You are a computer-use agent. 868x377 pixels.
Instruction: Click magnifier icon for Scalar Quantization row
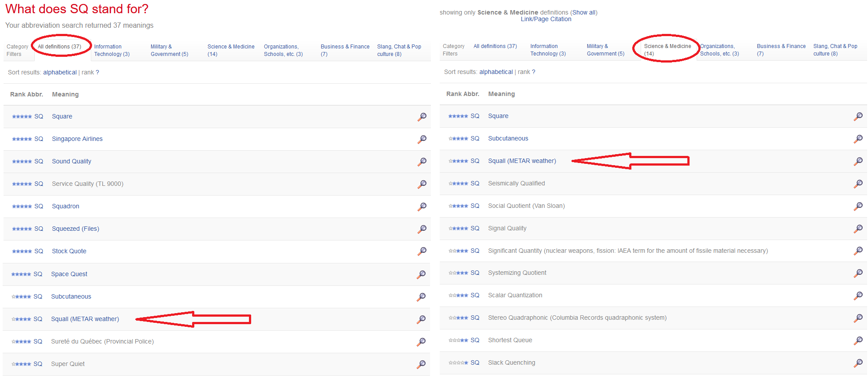pos(858,296)
